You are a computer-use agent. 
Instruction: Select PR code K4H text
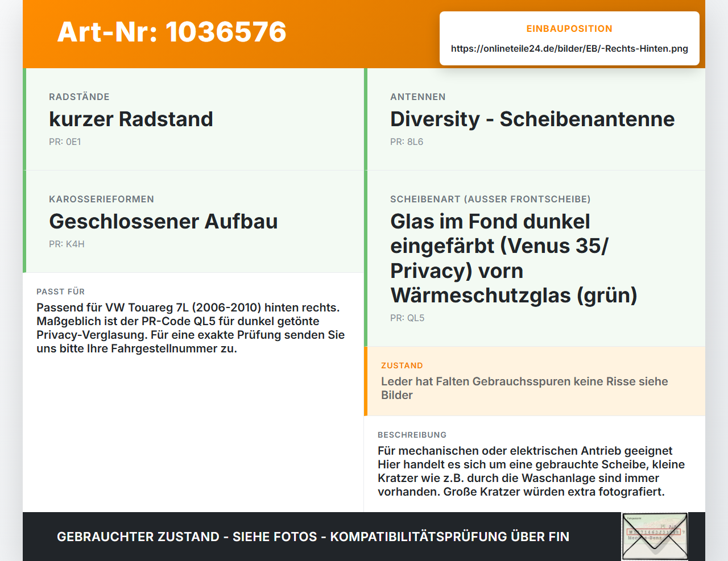[67, 244]
